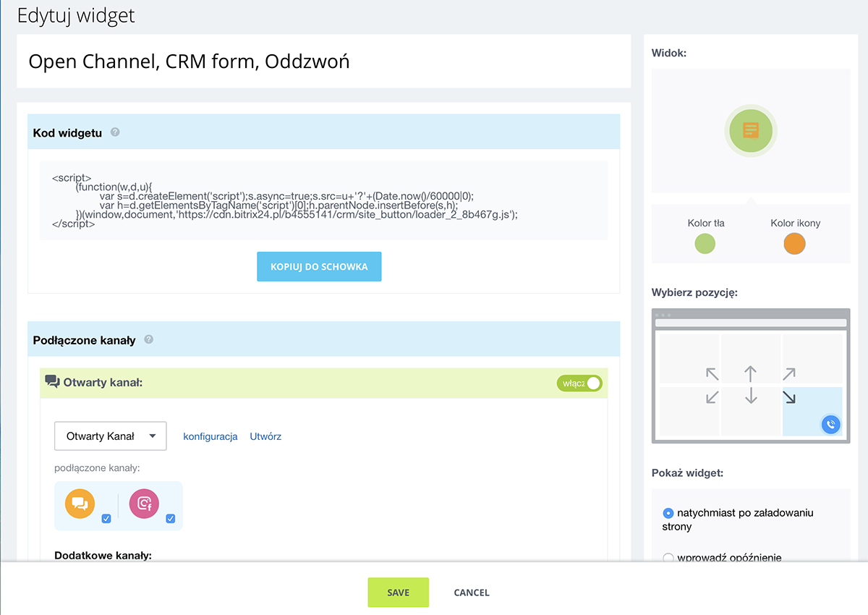Click the green Save button

[398, 593]
